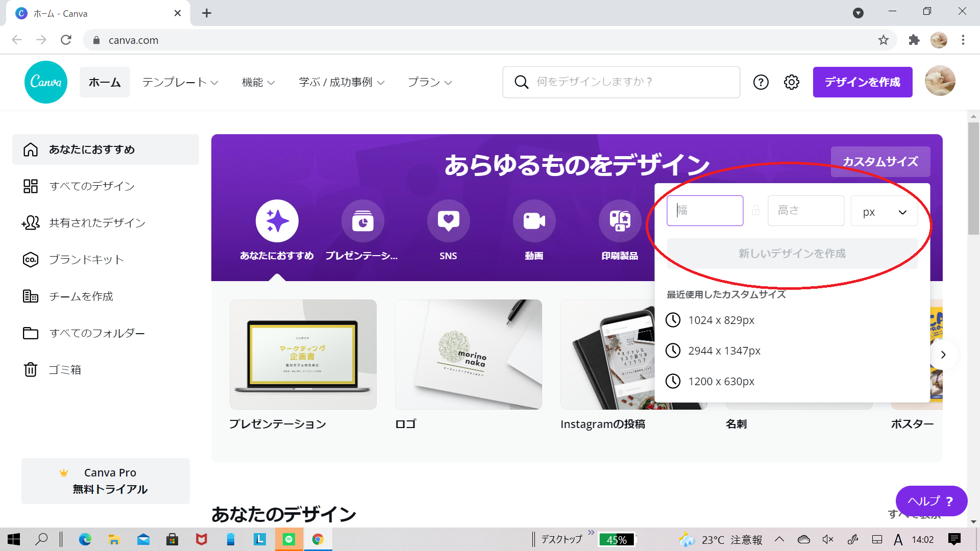Select あなたにおすすめ in the sidebar

pos(106,149)
